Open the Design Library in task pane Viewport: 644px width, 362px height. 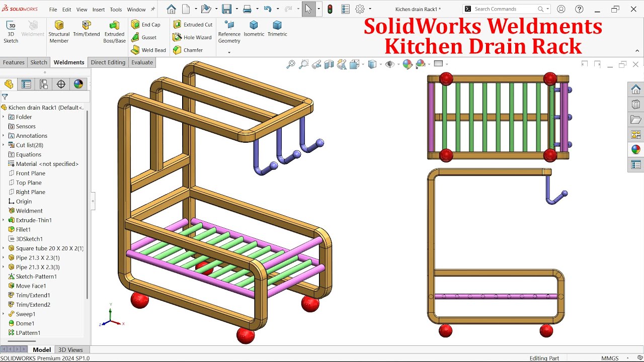click(x=636, y=105)
